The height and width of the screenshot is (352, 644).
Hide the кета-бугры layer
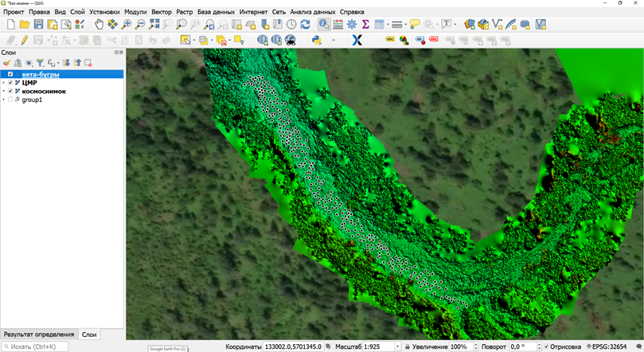click(10, 74)
